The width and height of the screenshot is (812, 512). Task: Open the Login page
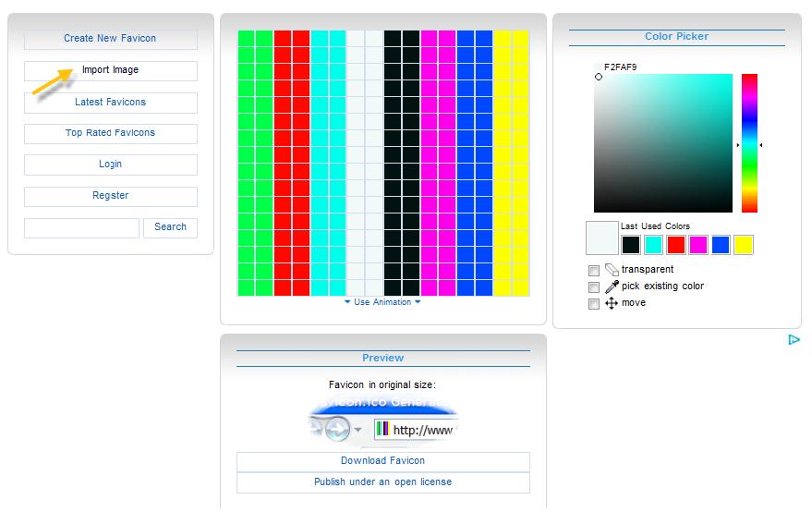click(110, 165)
